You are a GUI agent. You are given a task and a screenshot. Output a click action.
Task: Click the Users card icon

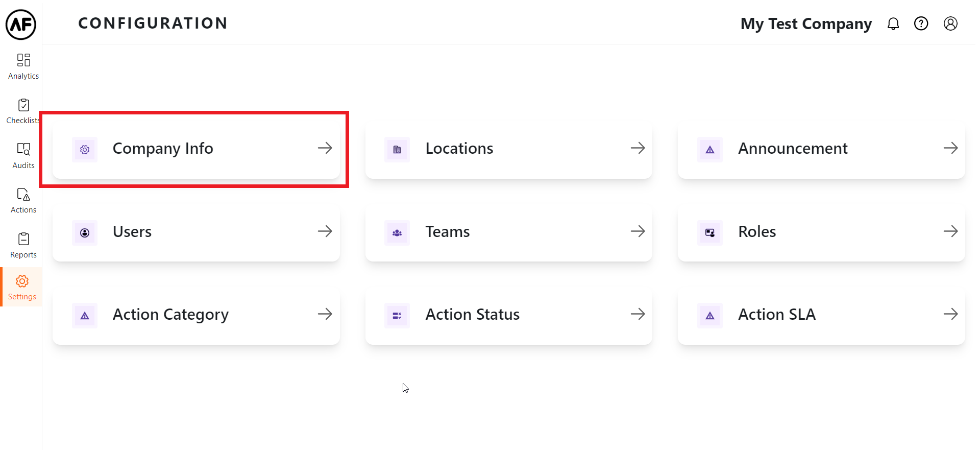tap(85, 233)
